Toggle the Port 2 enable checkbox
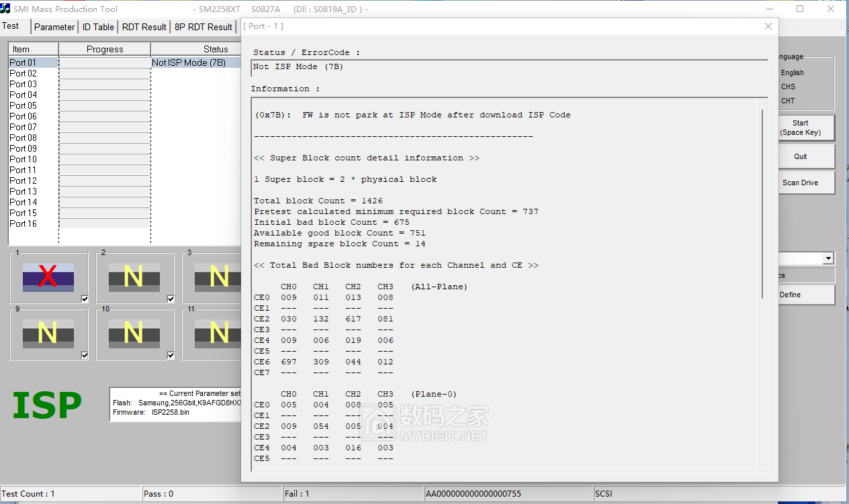 [170, 299]
